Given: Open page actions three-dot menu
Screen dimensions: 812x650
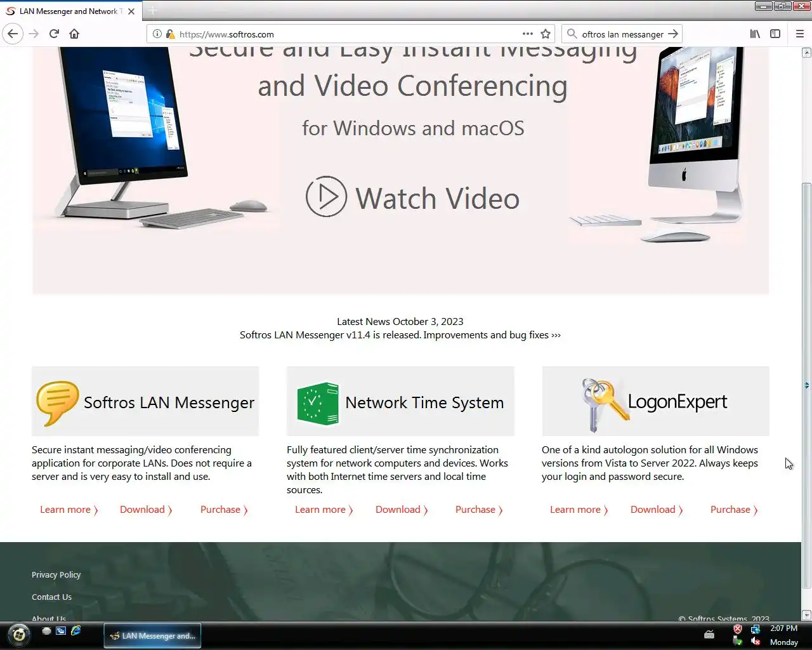Looking at the screenshot, I should pyautogui.click(x=527, y=34).
